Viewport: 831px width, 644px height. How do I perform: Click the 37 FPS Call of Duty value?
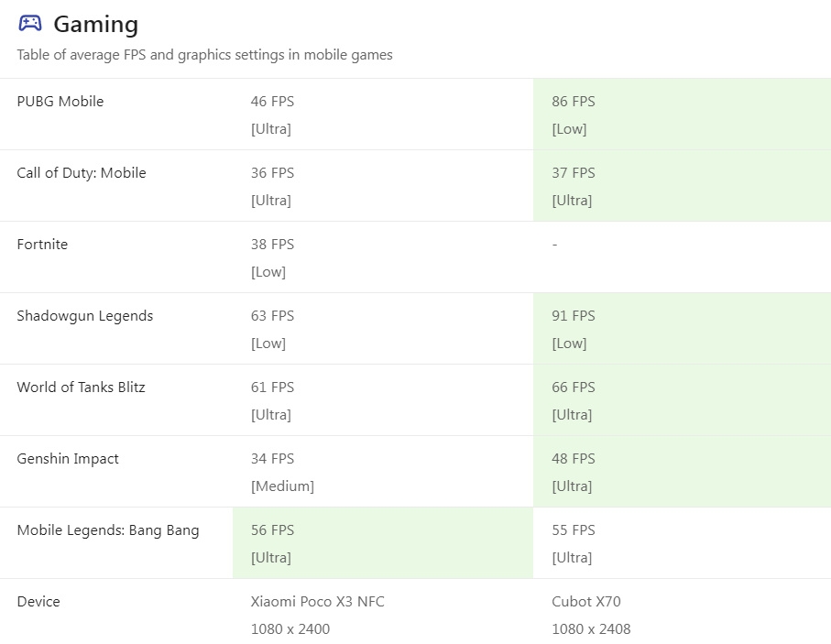pyautogui.click(x=574, y=173)
